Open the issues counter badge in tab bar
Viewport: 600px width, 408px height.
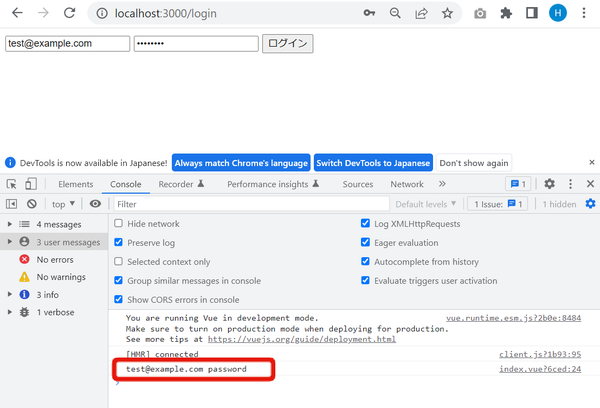pyautogui.click(x=518, y=184)
